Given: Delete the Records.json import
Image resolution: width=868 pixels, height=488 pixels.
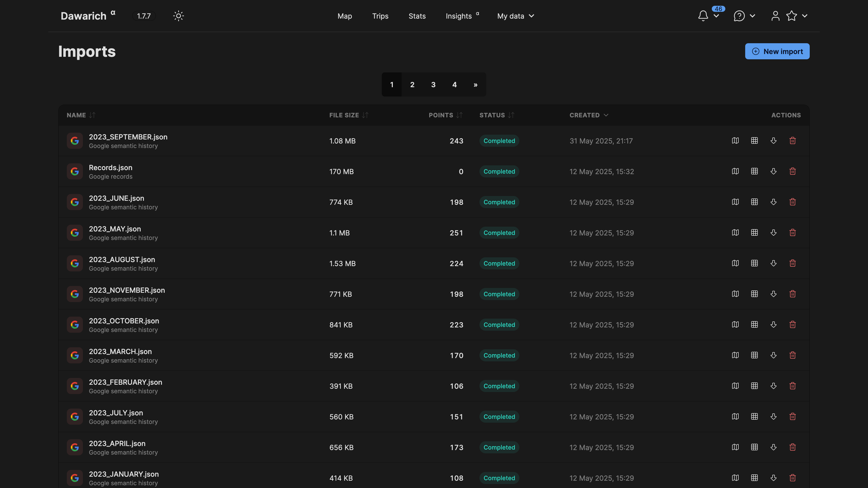Looking at the screenshot, I should [x=792, y=171].
